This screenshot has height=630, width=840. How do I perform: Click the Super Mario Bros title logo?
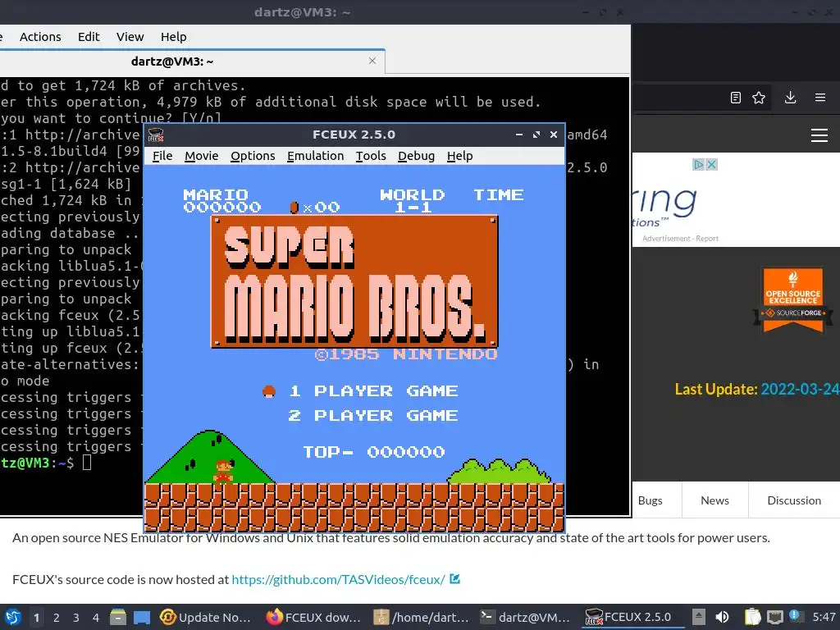tap(354, 282)
